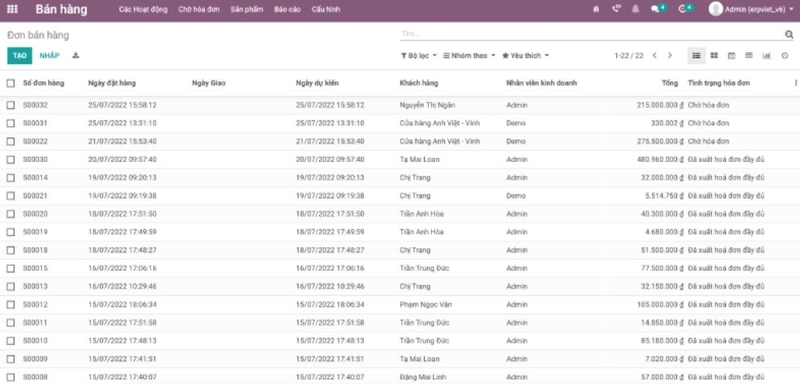Sort by Ngày dự kiến column header

pyautogui.click(x=317, y=83)
